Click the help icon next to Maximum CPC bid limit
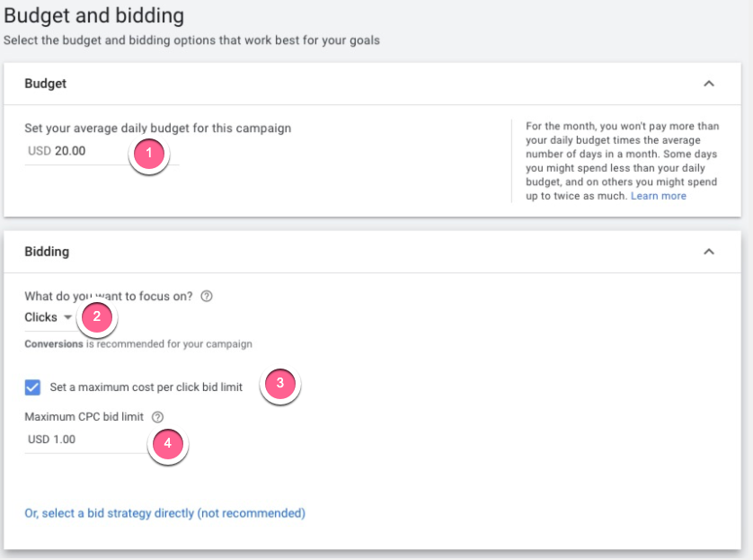The height and width of the screenshot is (560, 753). click(x=158, y=416)
